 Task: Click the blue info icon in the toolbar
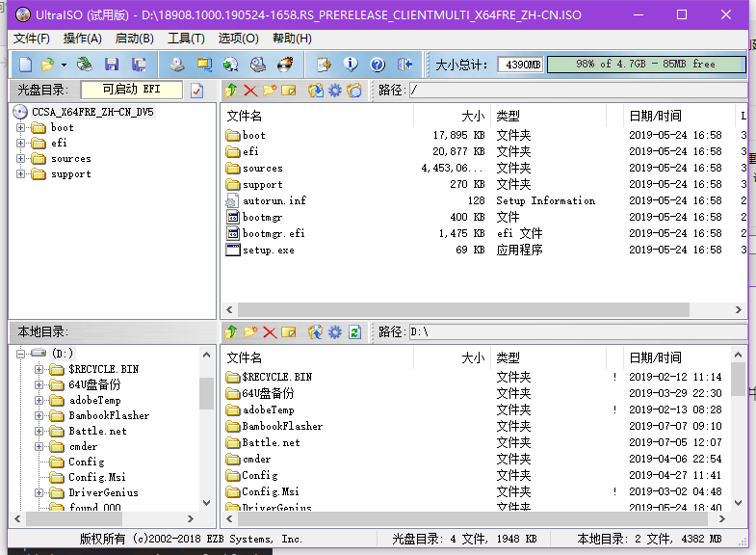click(351, 65)
